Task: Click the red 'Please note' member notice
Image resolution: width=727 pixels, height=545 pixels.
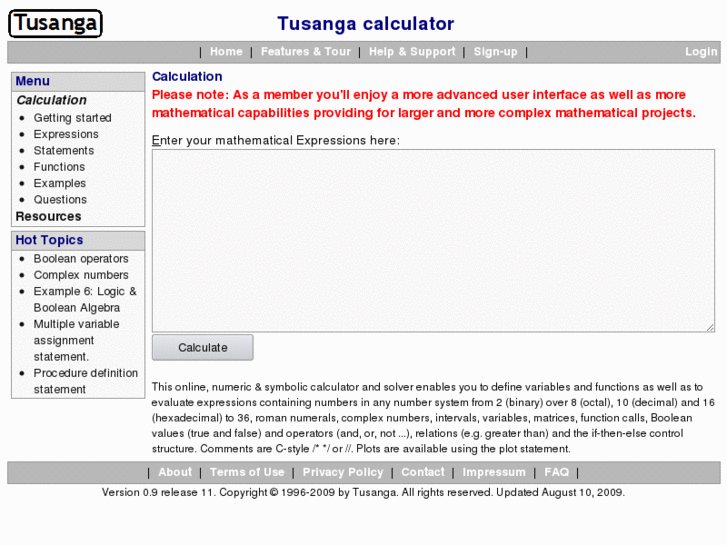Action: (424, 104)
